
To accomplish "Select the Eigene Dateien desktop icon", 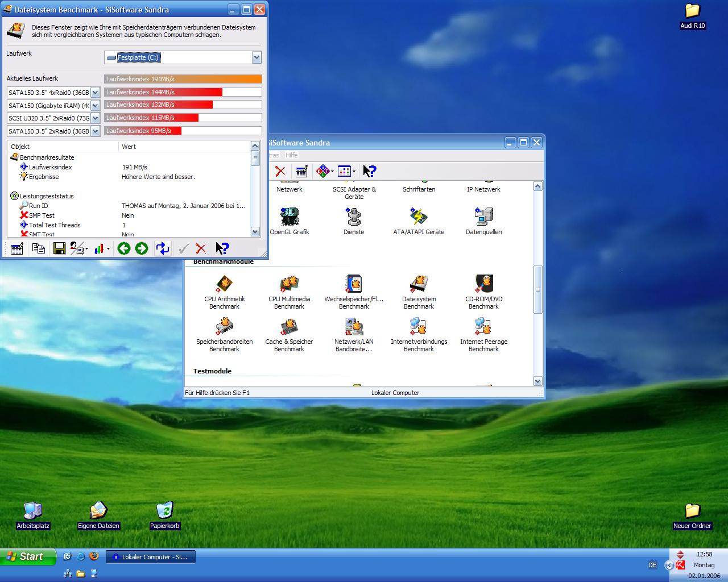I will click(98, 516).
